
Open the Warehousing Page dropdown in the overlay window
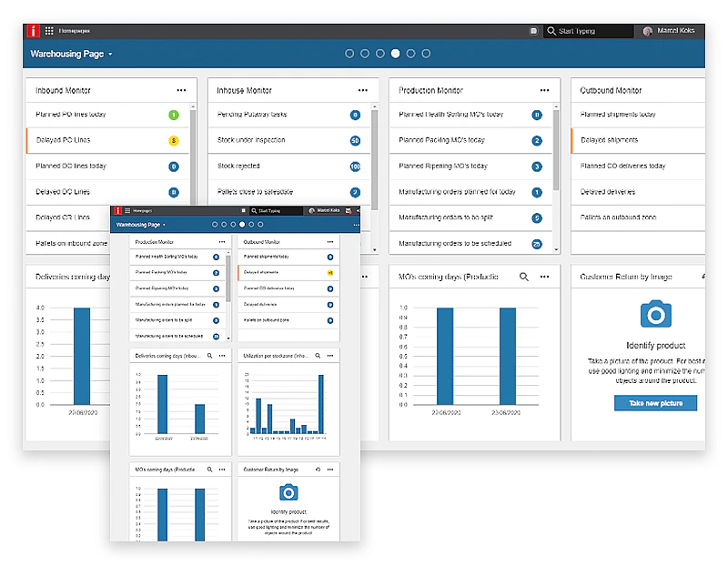click(166, 223)
